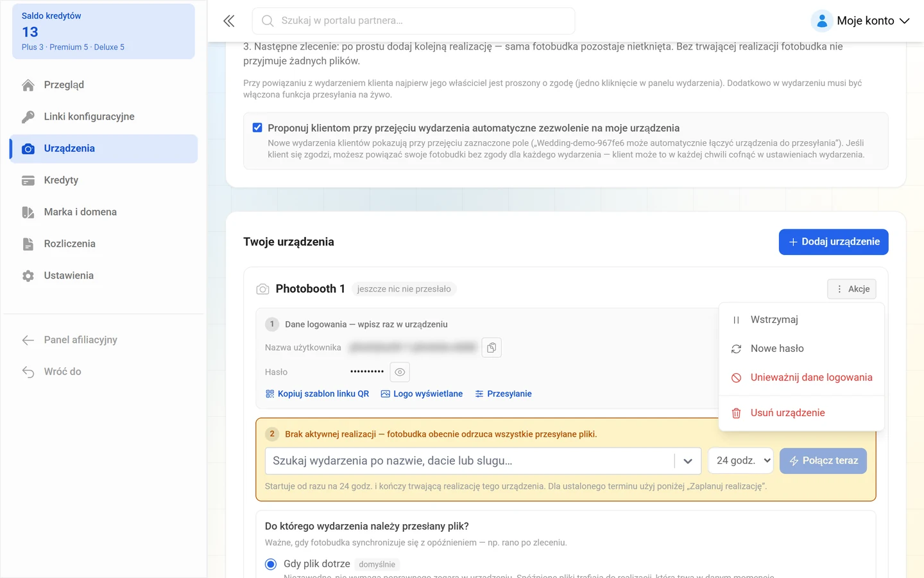
Task: Go to Kredyty in sidebar
Action: tap(103, 180)
